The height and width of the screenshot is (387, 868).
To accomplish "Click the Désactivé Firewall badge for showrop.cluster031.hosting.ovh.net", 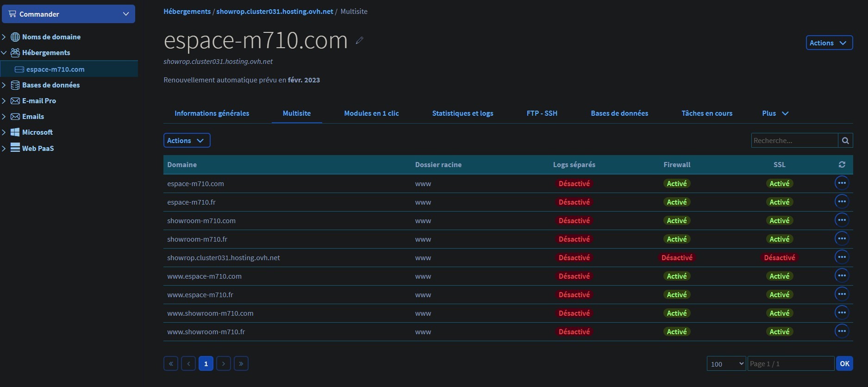I will point(677,257).
